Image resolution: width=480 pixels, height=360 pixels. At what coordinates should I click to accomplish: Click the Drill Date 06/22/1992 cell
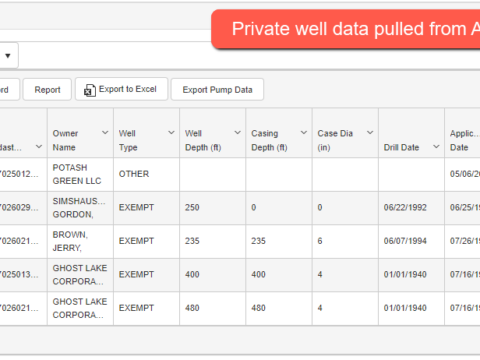click(411, 208)
